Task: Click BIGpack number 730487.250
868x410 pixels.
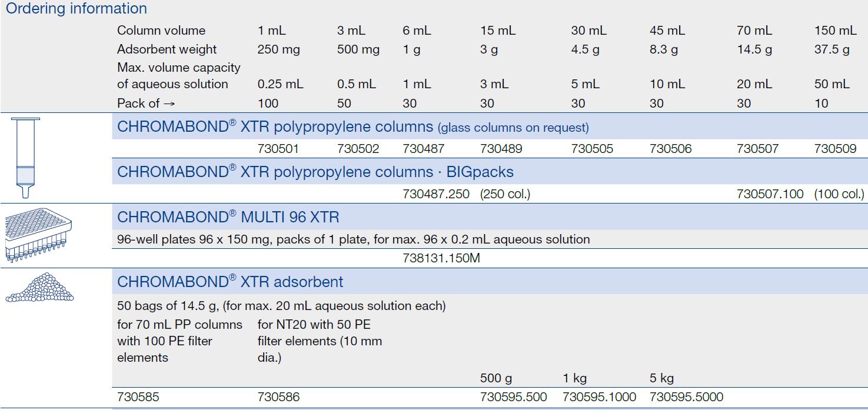Action: pyautogui.click(x=436, y=194)
